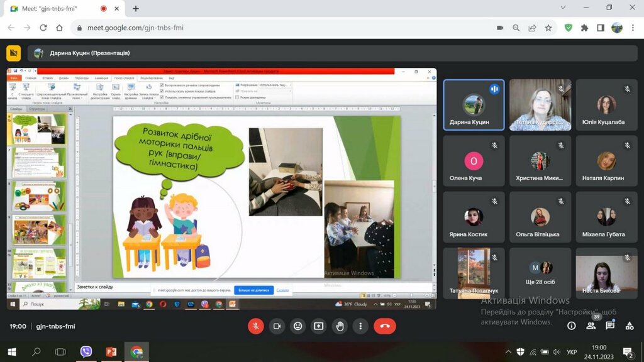Click the meet.google.com address bar
644x362 pixels.
[283, 28]
